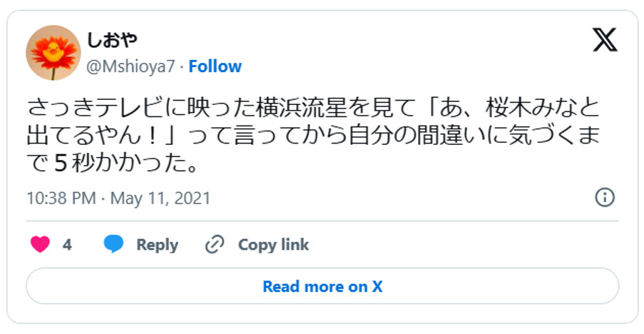
Task: Open the orange flower profile avatar
Action: click(53, 52)
